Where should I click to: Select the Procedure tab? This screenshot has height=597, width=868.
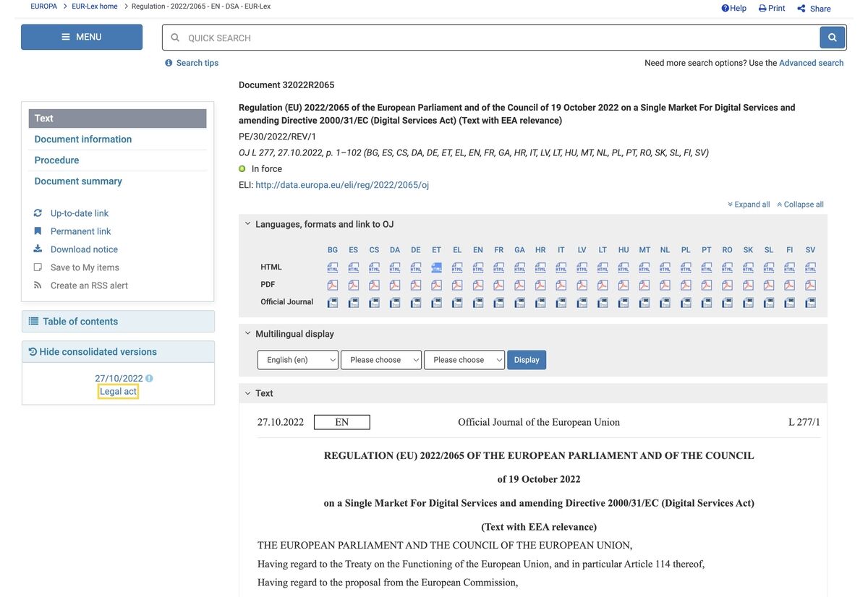pyautogui.click(x=57, y=160)
